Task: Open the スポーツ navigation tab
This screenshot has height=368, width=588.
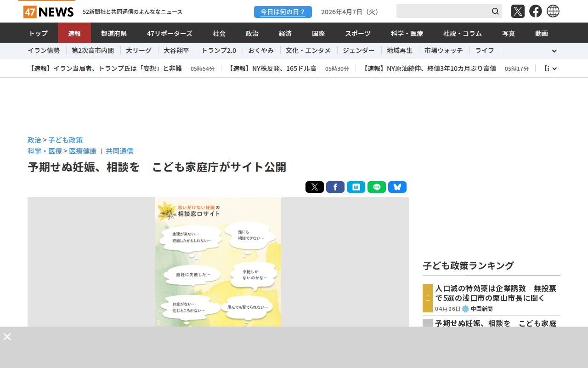Action: click(358, 33)
